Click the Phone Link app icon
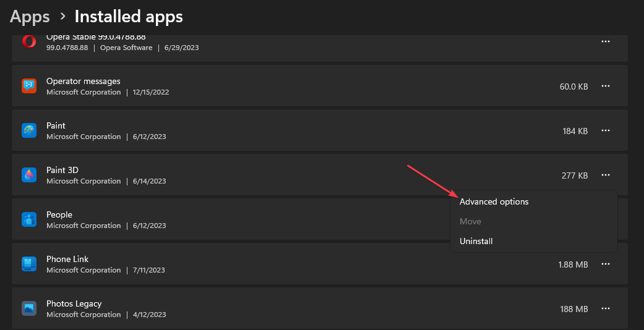 [29, 264]
